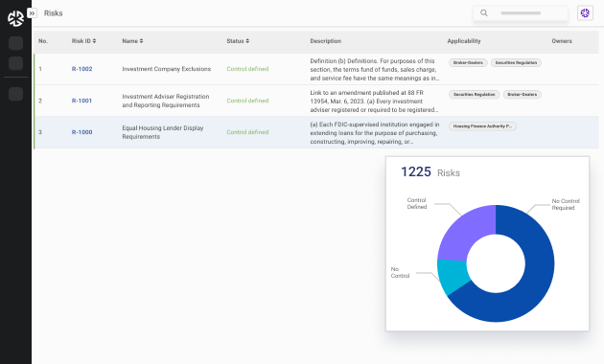Click the Securities Regulation tag in R-1002 row
This screenshot has height=364, width=604.
(x=516, y=62)
